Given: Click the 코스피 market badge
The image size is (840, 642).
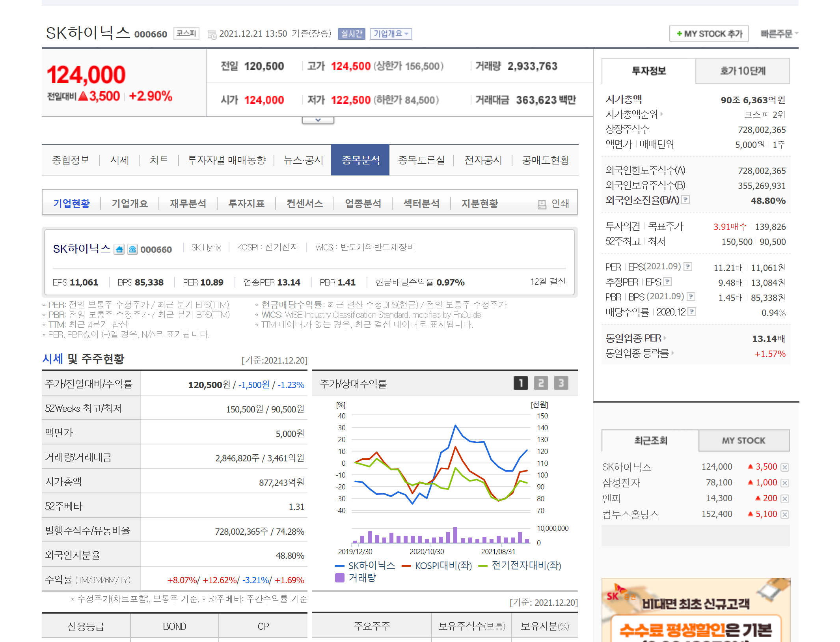Looking at the screenshot, I should click(186, 34).
